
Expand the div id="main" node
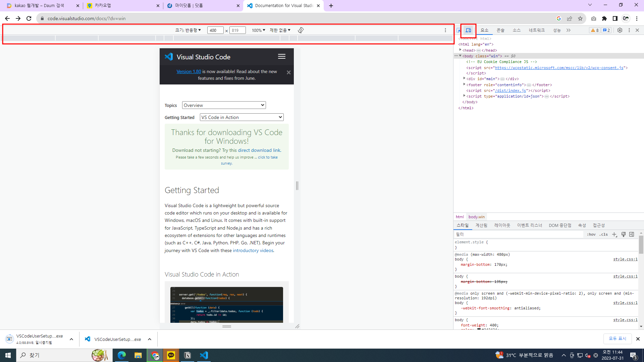pyautogui.click(x=465, y=78)
